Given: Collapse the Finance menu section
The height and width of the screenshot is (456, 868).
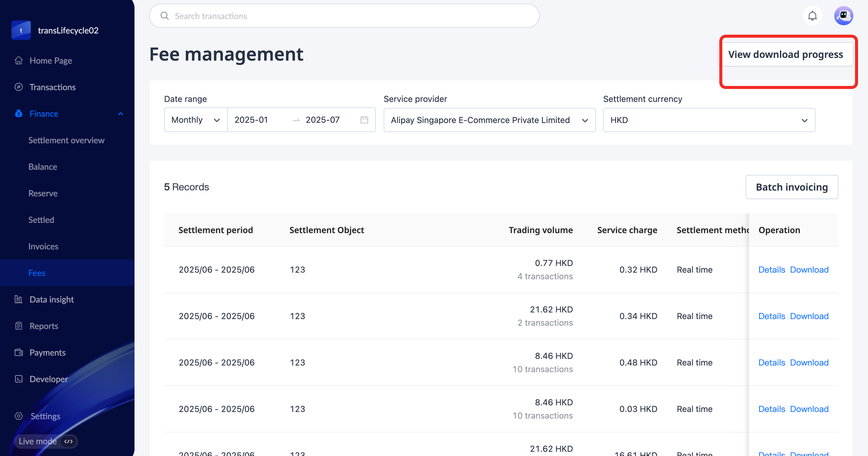Looking at the screenshot, I should (x=121, y=114).
